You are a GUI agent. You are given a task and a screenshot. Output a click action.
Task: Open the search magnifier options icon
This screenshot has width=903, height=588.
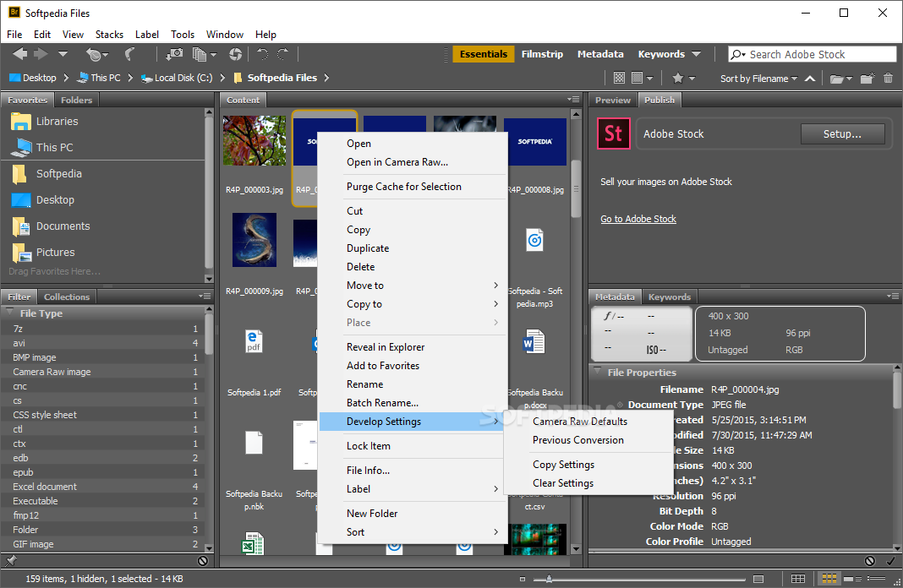coord(738,55)
